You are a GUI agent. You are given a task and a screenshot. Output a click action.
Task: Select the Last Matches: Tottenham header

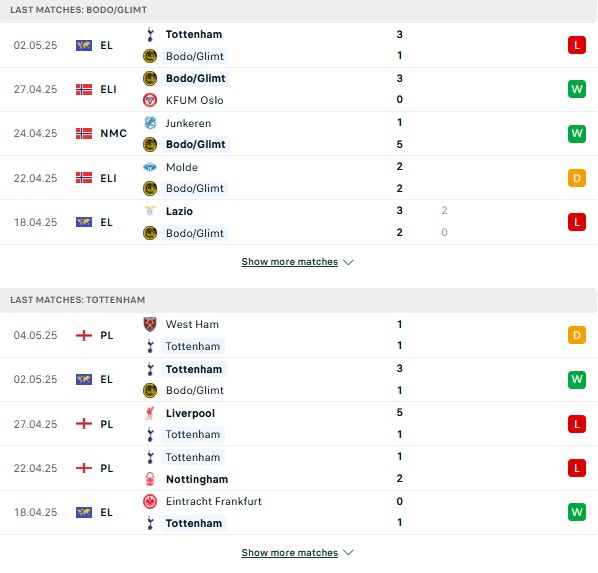point(77,300)
